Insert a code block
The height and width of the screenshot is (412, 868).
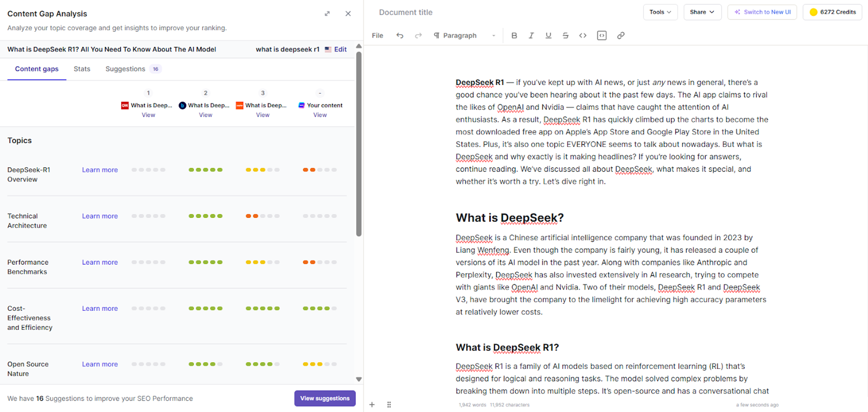(602, 35)
